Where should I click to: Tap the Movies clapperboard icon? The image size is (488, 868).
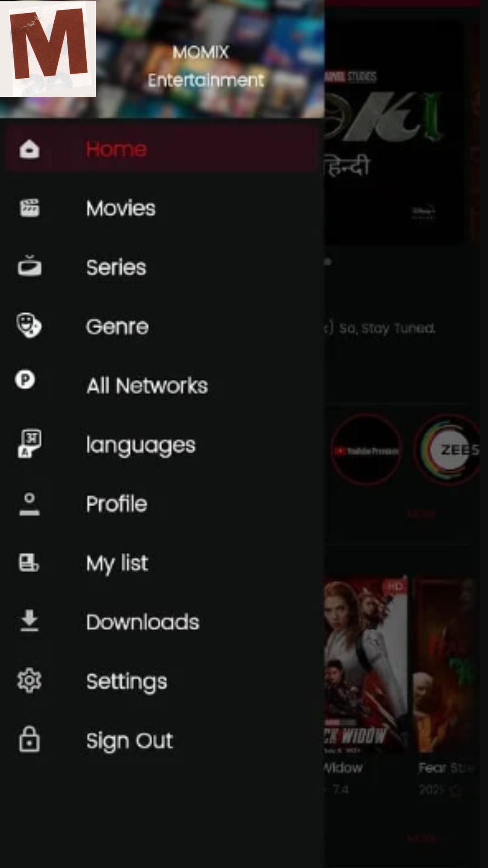pos(29,208)
